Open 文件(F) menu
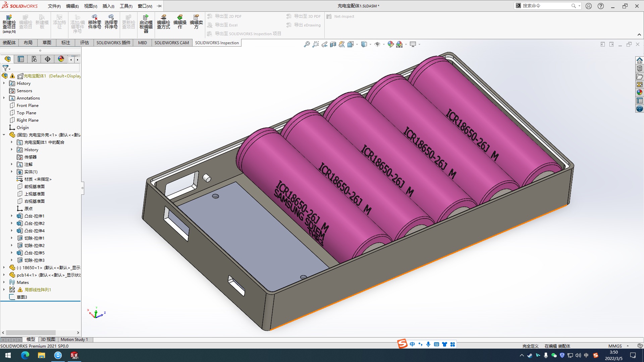This screenshot has height=362, width=644. coord(54,6)
